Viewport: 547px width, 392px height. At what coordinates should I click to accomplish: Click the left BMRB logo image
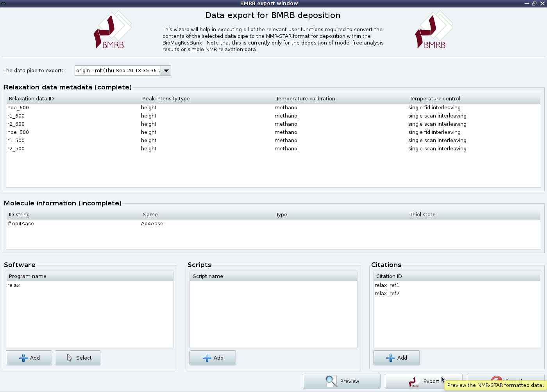pos(113,30)
